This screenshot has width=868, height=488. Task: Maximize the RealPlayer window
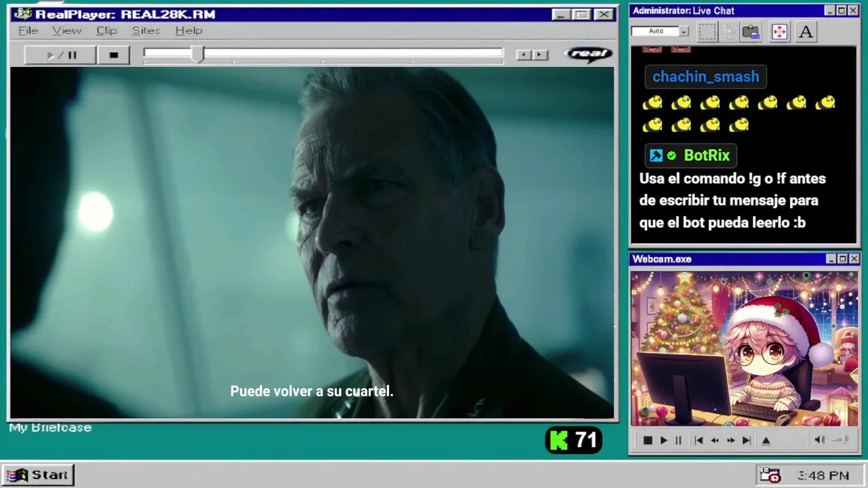tap(581, 14)
